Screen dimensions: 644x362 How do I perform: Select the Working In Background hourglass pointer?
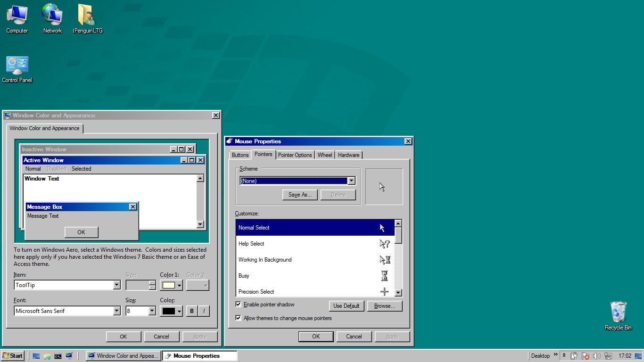(x=385, y=260)
